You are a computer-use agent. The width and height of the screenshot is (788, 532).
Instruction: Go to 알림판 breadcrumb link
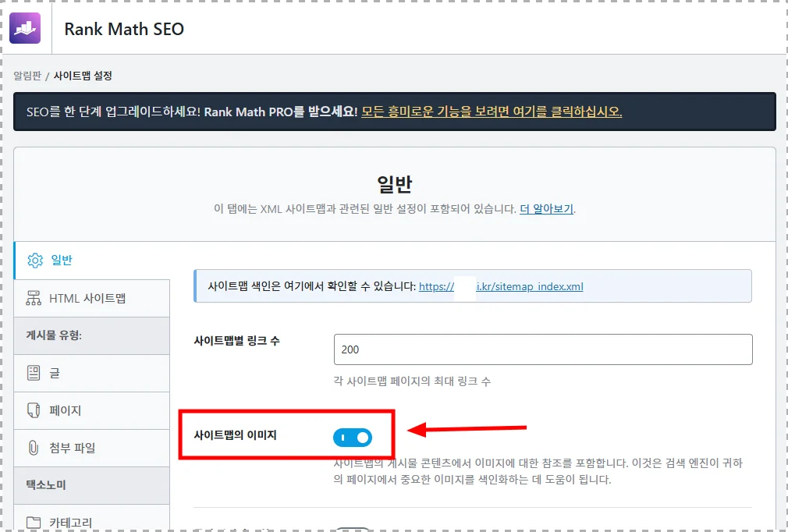coord(27,76)
